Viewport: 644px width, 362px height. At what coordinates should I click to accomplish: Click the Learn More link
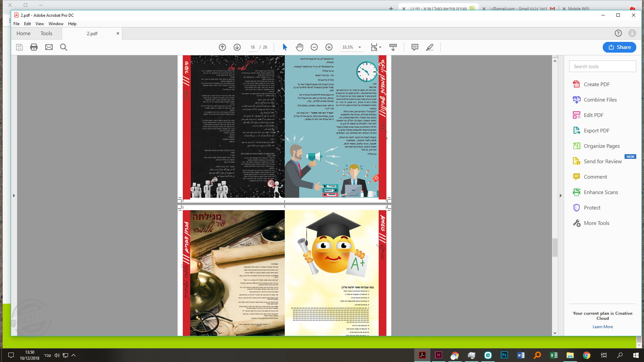(x=602, y=327)
